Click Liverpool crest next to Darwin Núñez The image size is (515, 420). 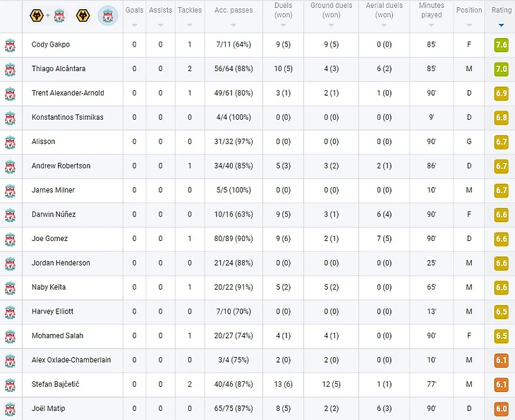click(10, 215)
